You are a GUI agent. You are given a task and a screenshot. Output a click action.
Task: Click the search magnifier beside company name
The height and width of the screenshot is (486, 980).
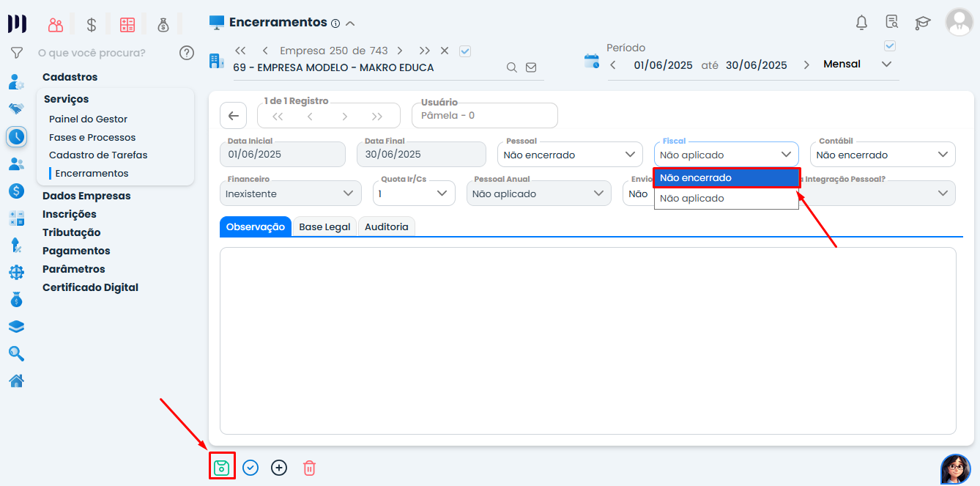click(512, 67)
